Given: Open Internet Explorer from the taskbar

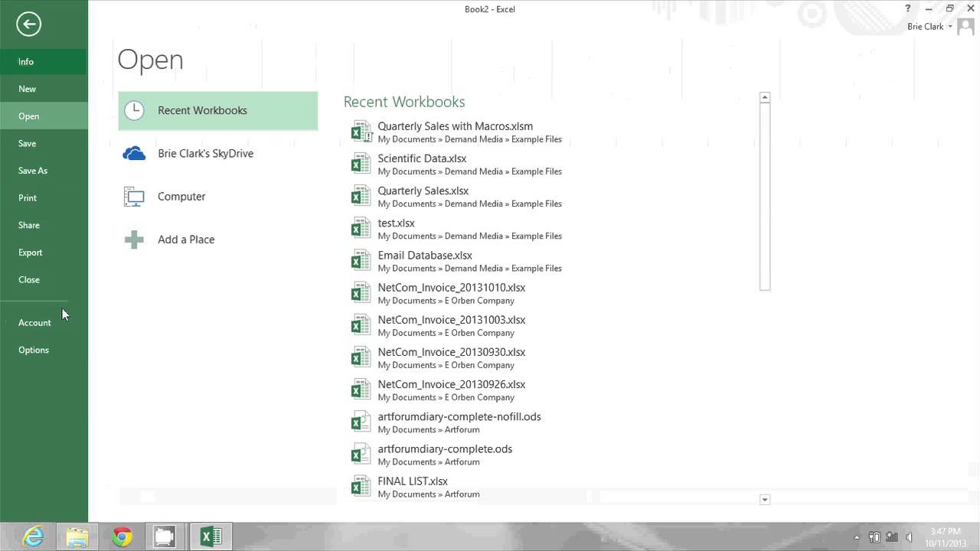Looking at the screenshot, I should [x=33, y=536].
